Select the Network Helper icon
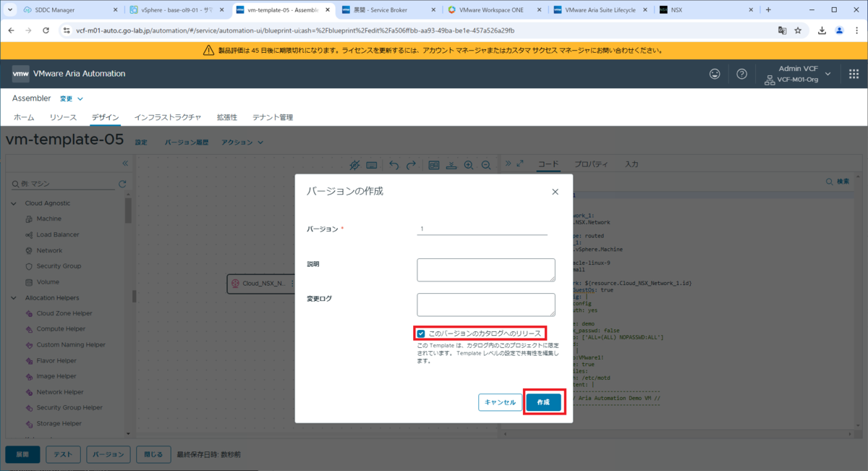868x471 pixels. pyautogui.click(x=30, y=391)
